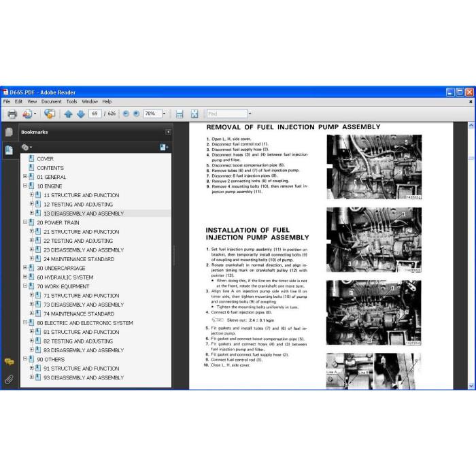The width and height of the screenshot is (476, 476).
Task: Expand the 60 HYDRAULIC SYSTEM bookmark
Action: coord(25,277)
